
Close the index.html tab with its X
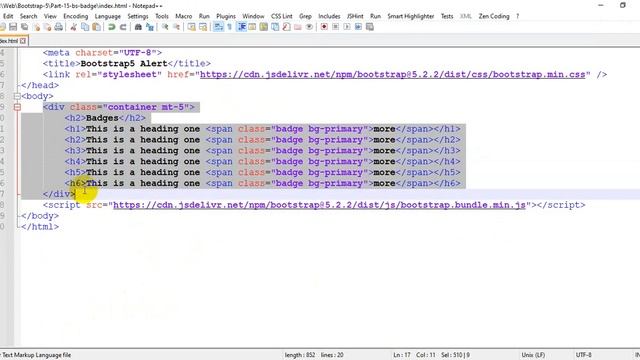tap(23, 41)
